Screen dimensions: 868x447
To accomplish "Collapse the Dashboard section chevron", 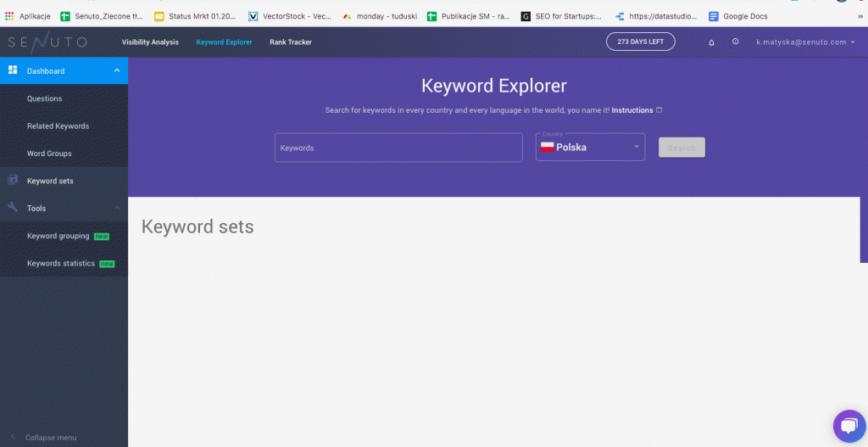I will [x=116, y=70].
